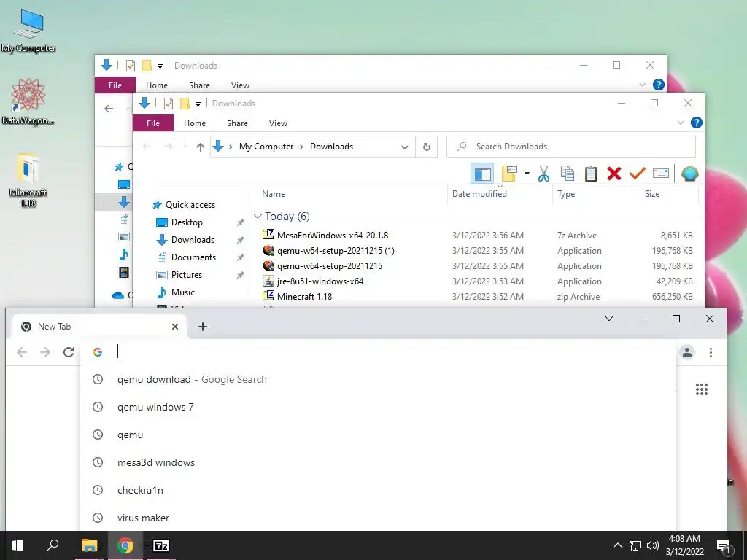
Task: Expand the ribbon chevron in the back Downloads window
Action: (642, 85)
